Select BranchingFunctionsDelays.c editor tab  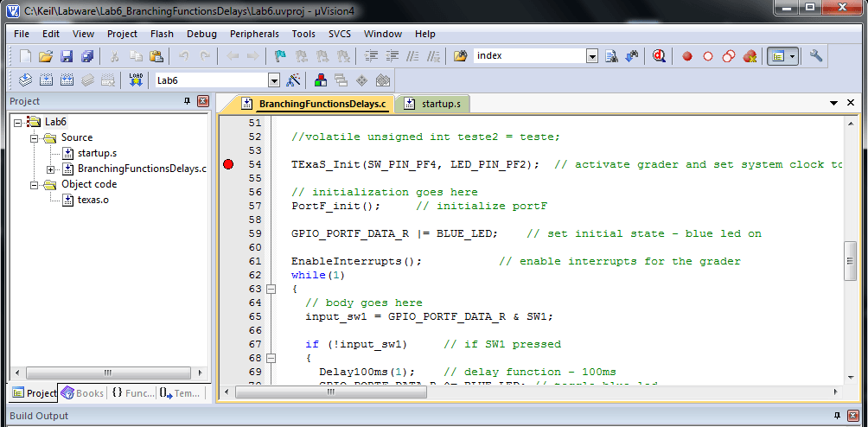[316, 104]
